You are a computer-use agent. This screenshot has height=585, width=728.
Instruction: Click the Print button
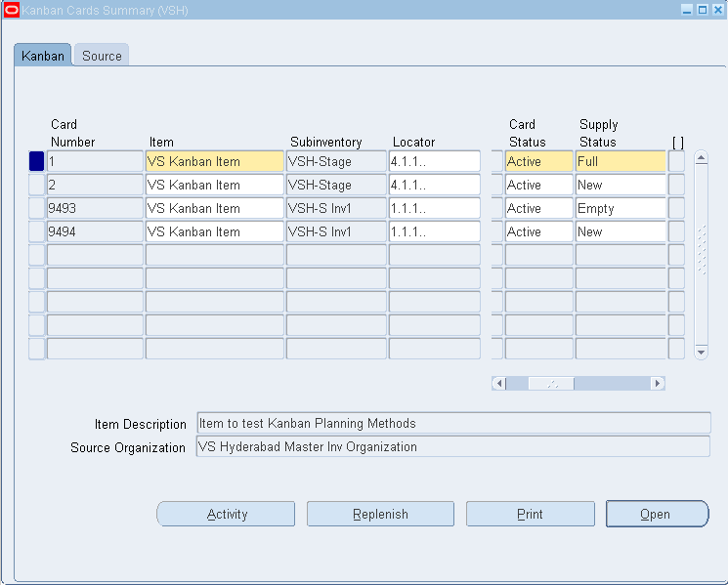point(531,514)
